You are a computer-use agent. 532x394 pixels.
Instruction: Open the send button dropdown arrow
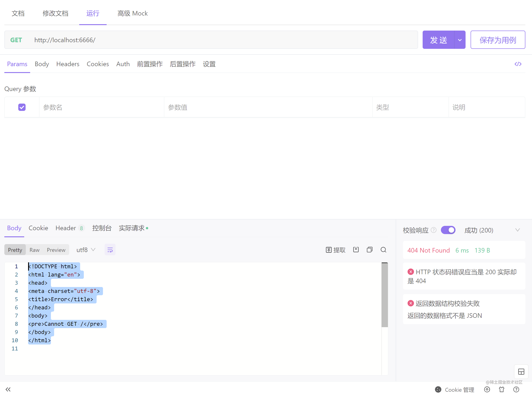pos(460,40)
